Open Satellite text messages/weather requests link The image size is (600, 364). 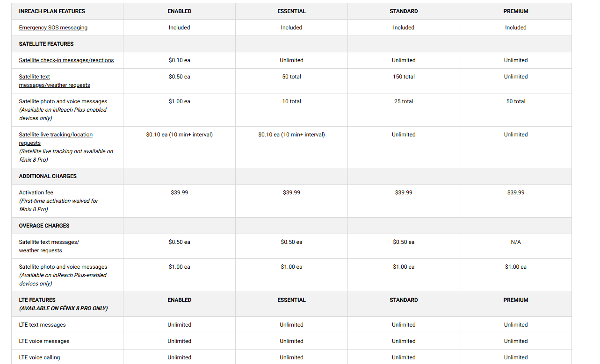[54, 81]
